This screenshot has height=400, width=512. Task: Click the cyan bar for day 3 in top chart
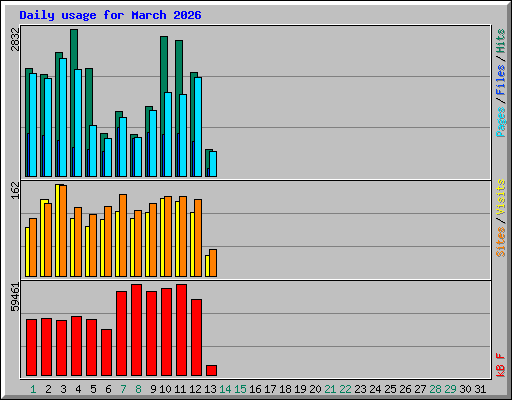tap(63, 117)
